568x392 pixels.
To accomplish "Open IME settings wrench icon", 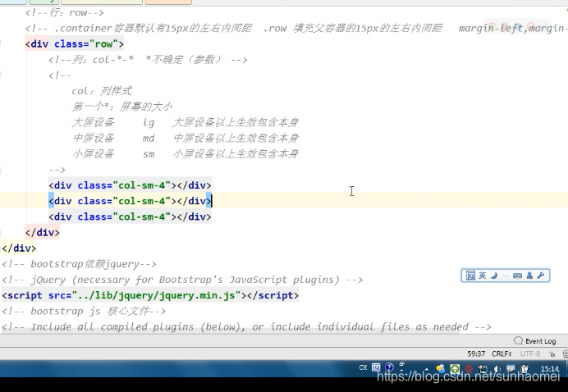I will [x=541, y=276].
